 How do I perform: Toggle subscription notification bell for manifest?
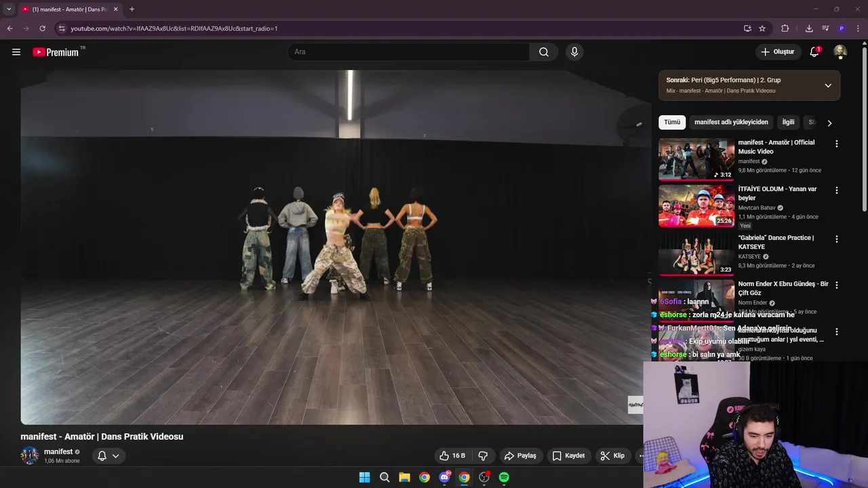pyautogui.click(x=102, y=455)
